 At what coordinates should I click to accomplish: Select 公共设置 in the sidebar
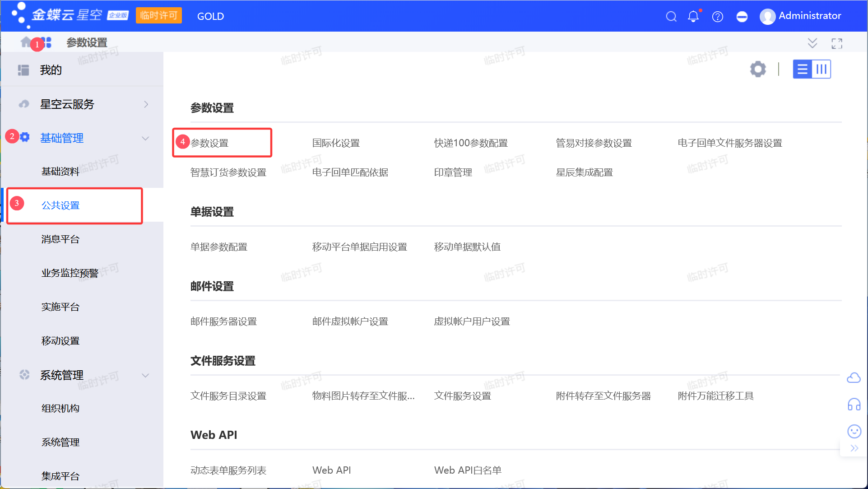click(60, 205)
